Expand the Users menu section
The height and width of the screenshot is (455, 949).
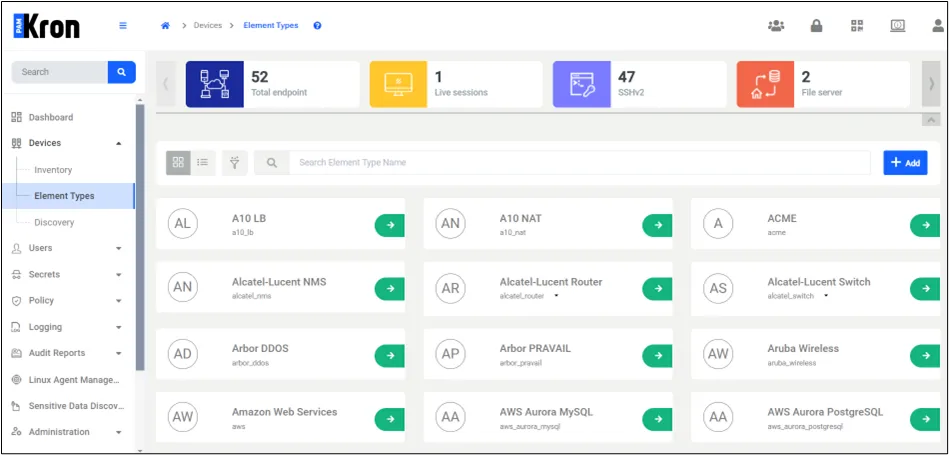(x=119, y=248)
